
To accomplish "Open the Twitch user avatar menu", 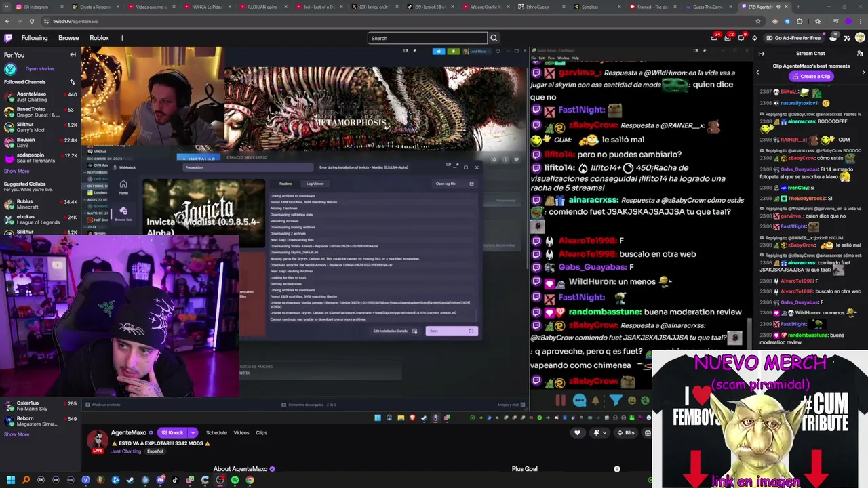I will (x=859, y=38).
